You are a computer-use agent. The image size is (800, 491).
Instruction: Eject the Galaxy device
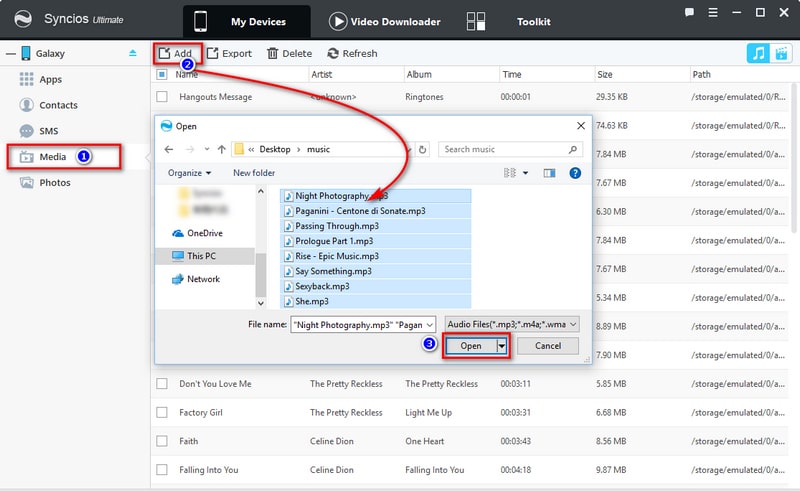tap(133, 54)
